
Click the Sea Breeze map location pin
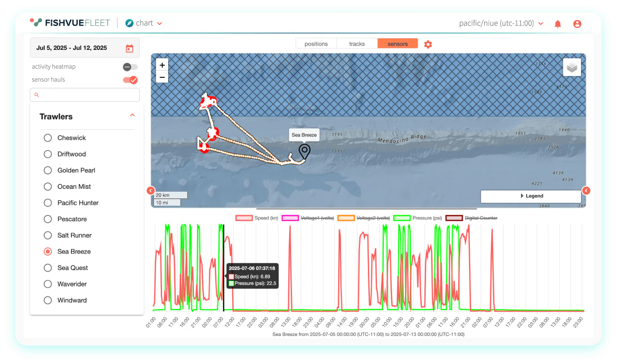point(304,151)
